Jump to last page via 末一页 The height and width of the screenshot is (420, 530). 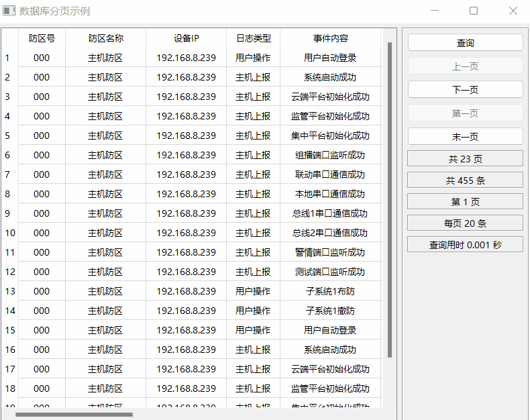465,137
